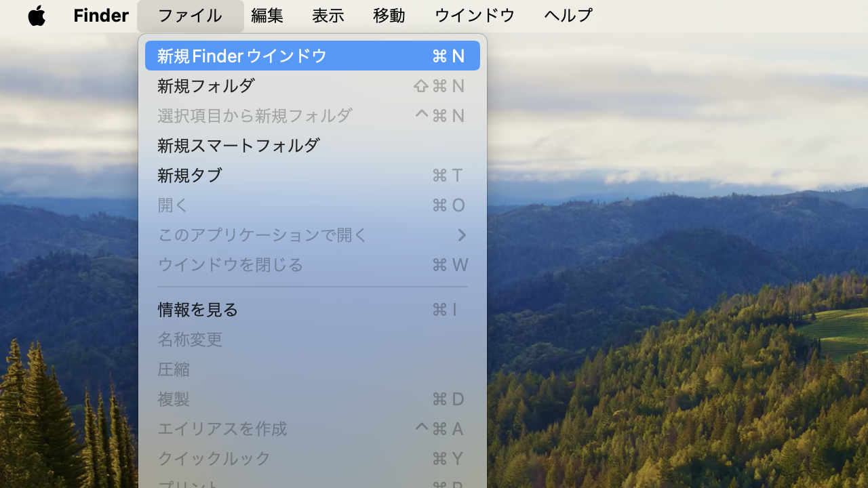Viewport: 868px width, 488px height.
Task: Open the 編集 menu
Action: pos(267,15)
